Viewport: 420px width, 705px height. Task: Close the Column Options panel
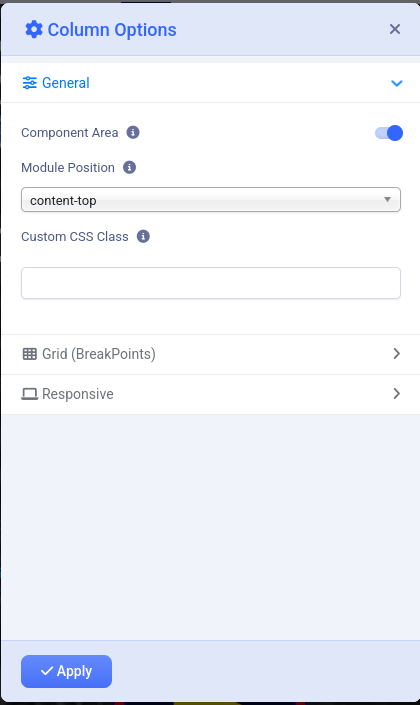[x=395, y=29]
